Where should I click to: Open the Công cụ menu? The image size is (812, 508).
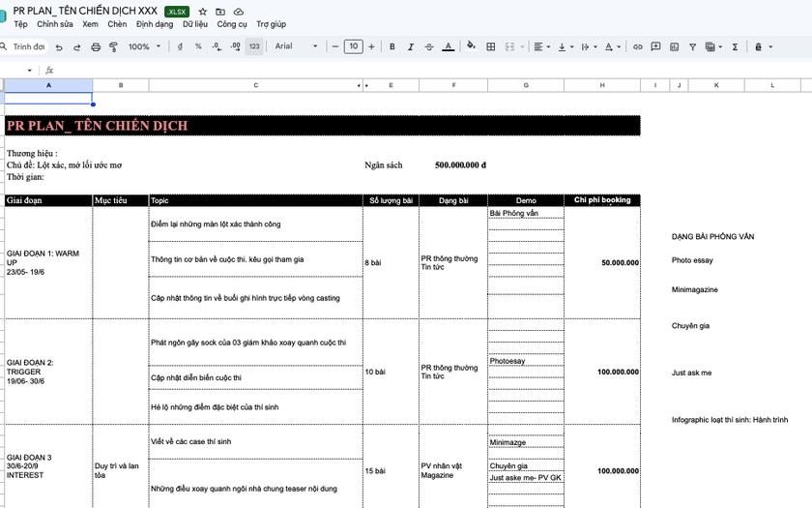click(x=232, y=24)
